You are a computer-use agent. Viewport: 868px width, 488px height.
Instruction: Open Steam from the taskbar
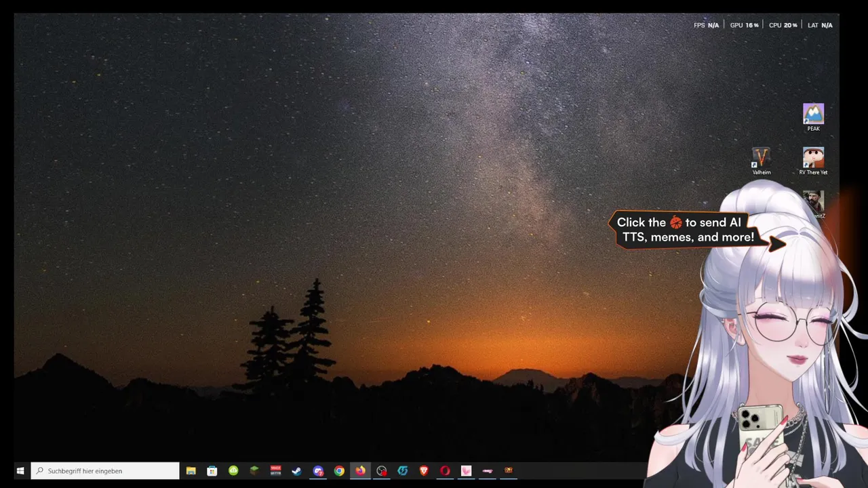coord(296,470)
